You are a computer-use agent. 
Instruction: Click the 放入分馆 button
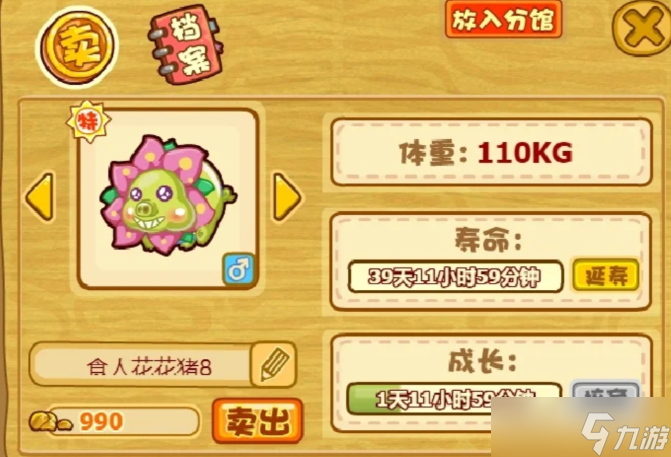(503, 20)
